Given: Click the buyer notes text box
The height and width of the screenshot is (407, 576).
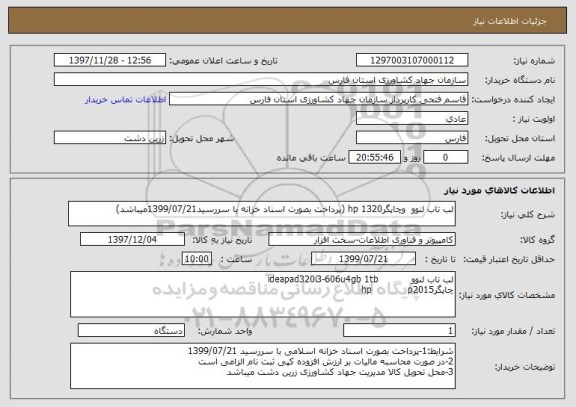Looking at the screenshot, I should pos(263,366).
